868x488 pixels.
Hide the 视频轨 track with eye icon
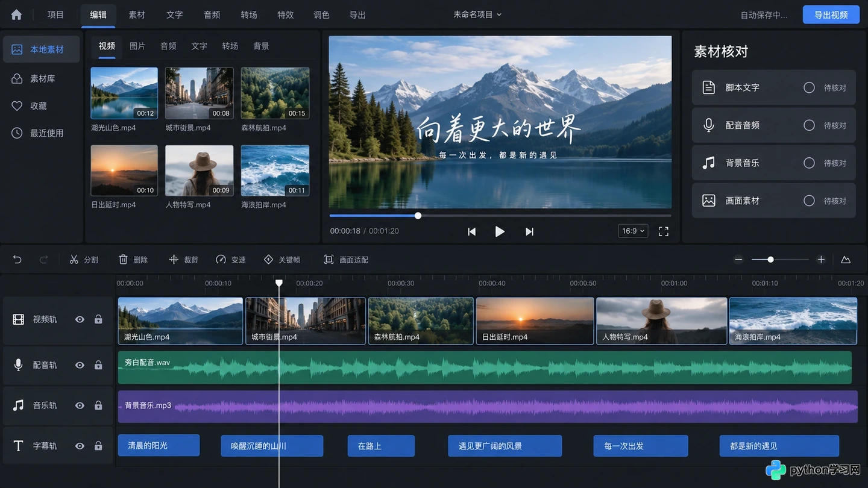click(80, 319)
